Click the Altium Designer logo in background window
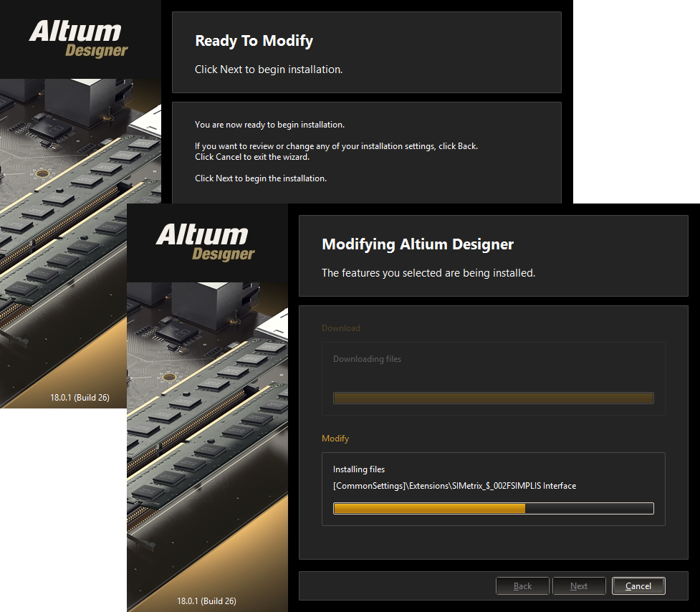Image resolution: width=700 pixels, height=612 pixels. click(78, 39)
